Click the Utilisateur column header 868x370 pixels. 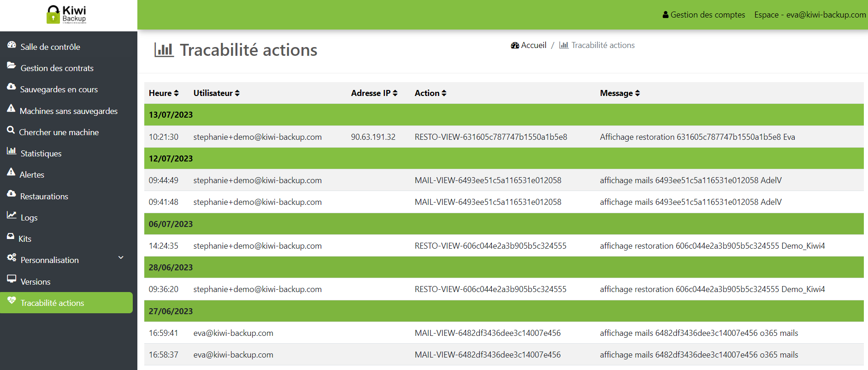217,93
